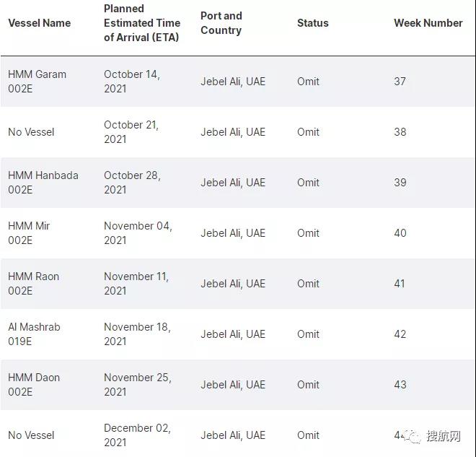Select the HMM Raon 002E vessel cell

(x=33, y=284)
